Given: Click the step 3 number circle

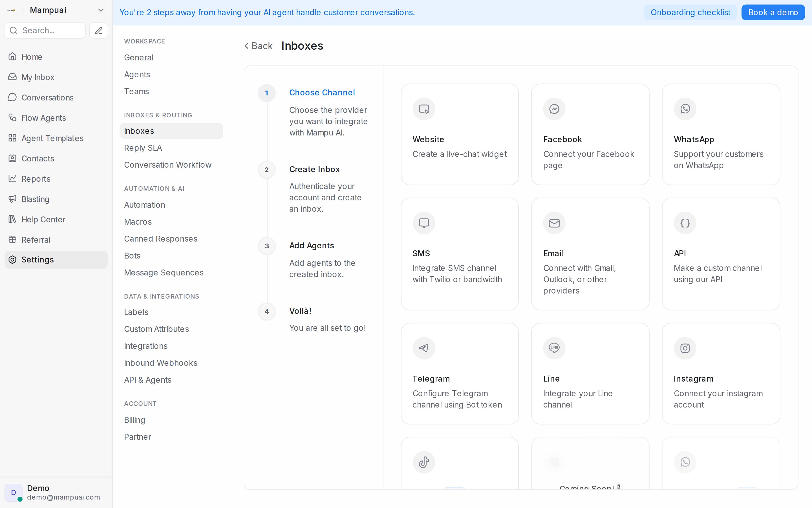Looking at the screenshot, I should point(267,246).
